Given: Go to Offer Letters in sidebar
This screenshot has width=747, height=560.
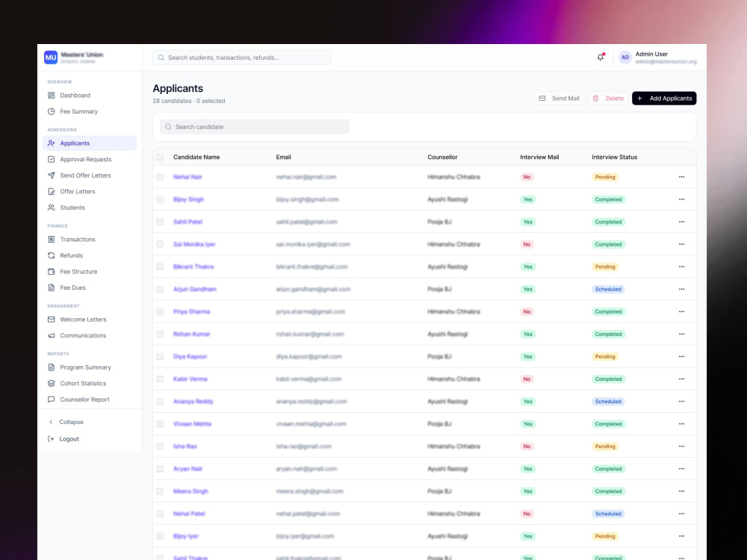Looking at the screenshot, I should (x=90, y=191).
